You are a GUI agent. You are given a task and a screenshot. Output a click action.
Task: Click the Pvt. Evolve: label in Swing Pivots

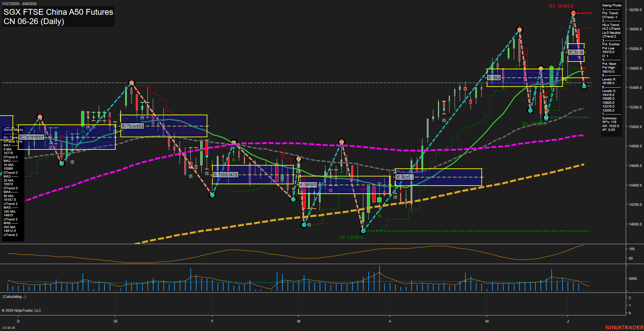(x=611, y=44)
